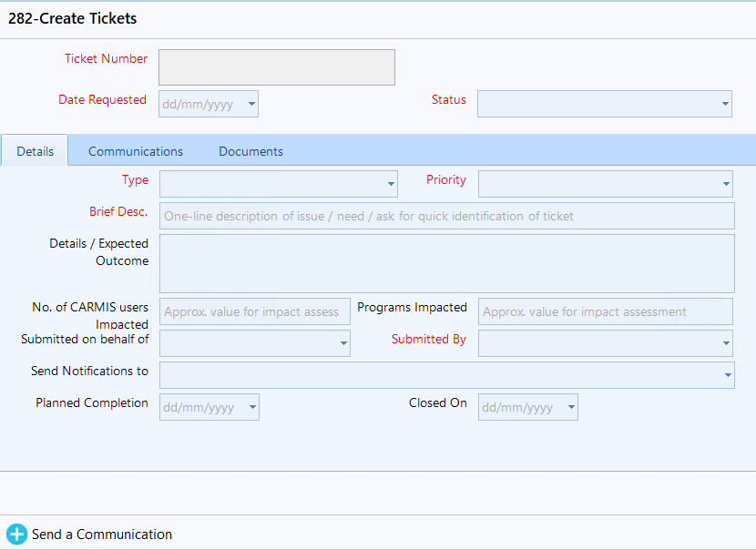Click the Planned Completion label
The height and width of the screenshot is (550, 756).
92,402
